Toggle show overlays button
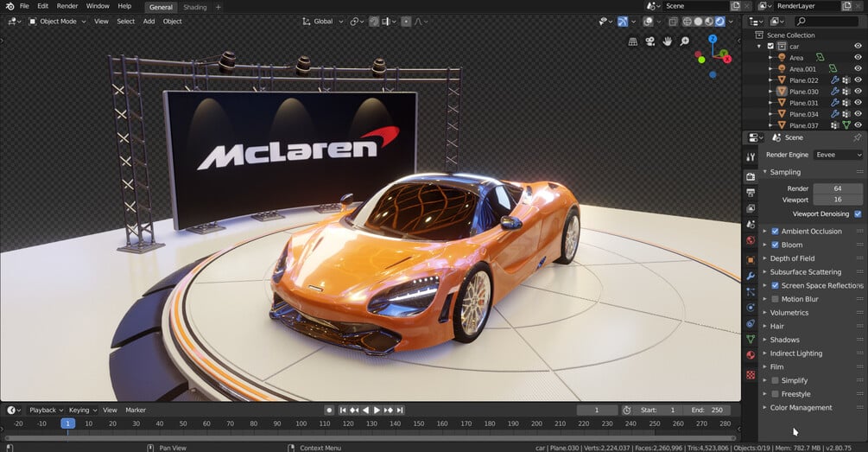The height and width of the screenshot is (452, 868). click(649, 22)
